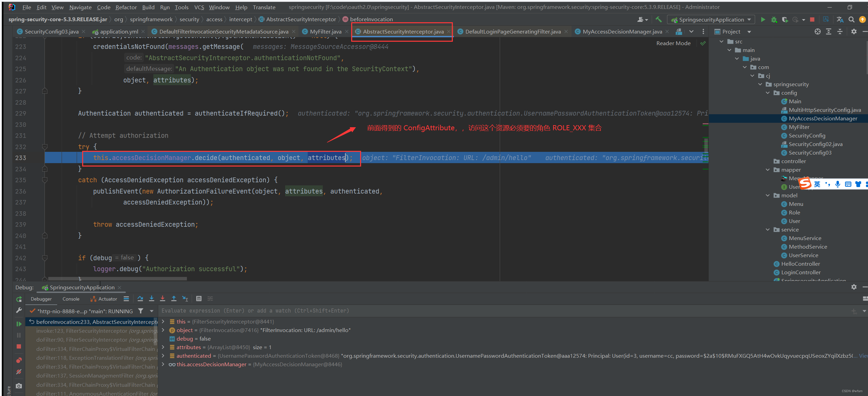Switch to MyFilter.java editor tab
The image size is (868, 396).
[x=325, y=31]
